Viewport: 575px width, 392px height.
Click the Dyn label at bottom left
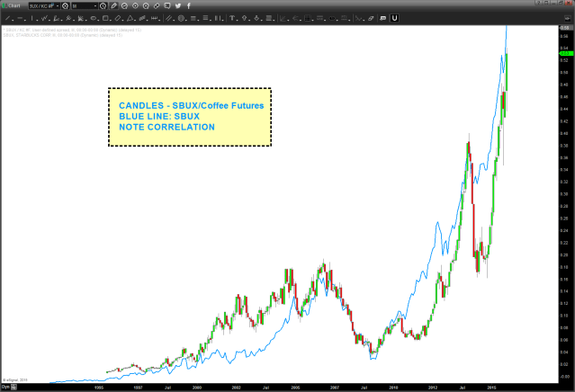coord(5,387)
